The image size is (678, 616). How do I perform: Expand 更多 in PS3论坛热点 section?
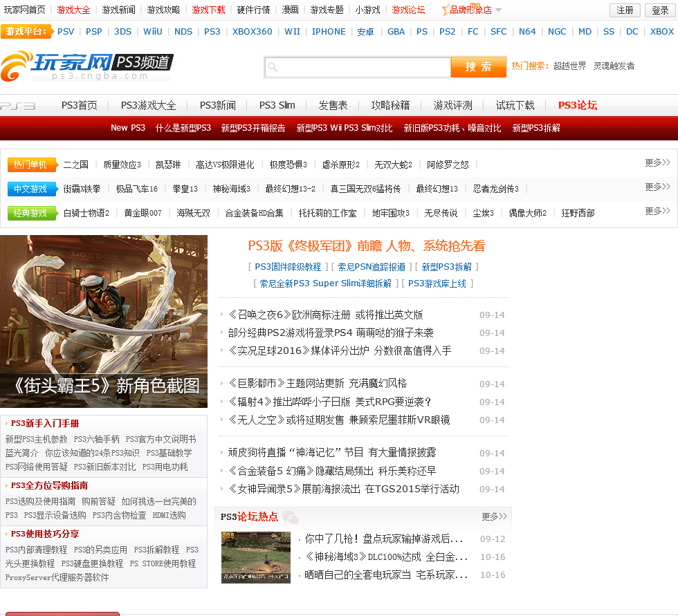point(494,516)
